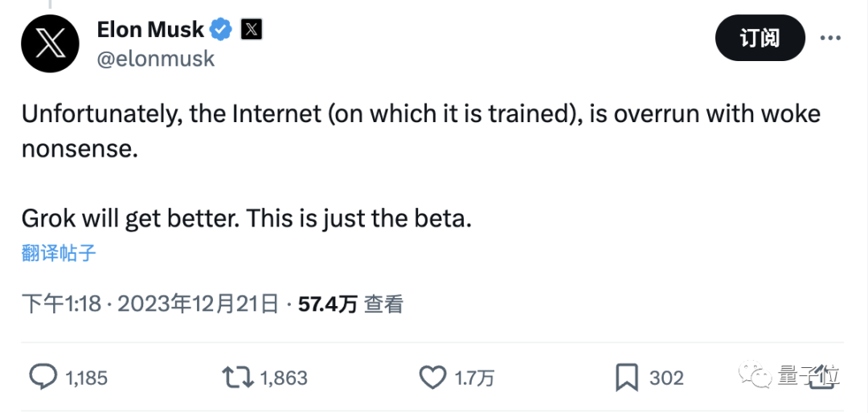Click the X affiliate badge beside name
The image size is (868, 413).
[x=252, y=31]
